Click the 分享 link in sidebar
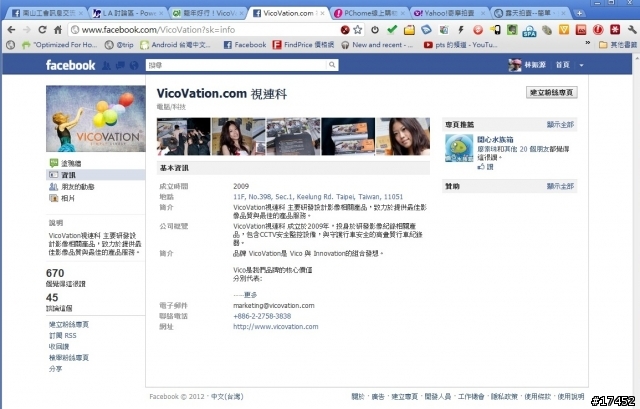The width and height of the screenshot is (640, 409). pos(56,369)
